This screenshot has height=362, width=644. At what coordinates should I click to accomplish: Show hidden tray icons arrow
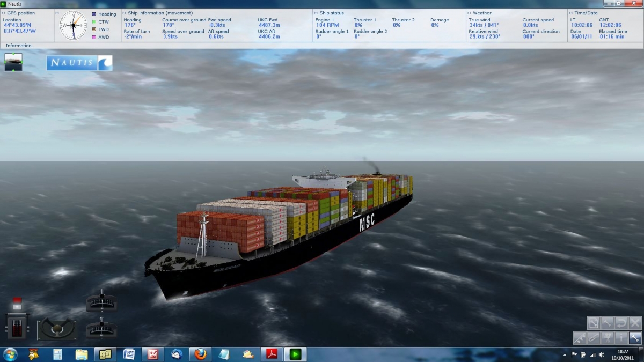click(565, 354)
